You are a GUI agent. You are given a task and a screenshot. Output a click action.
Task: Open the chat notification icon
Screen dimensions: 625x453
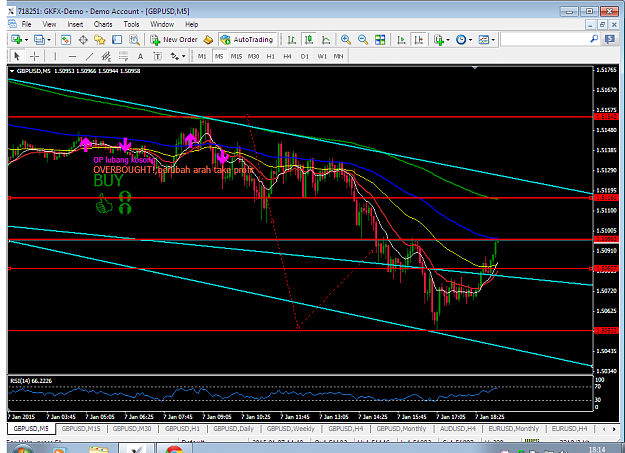610,39
